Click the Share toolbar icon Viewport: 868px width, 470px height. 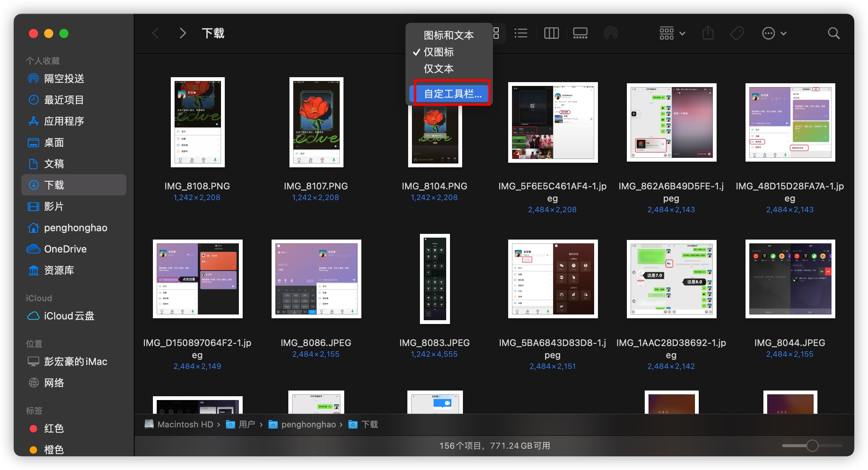pos(707,33)
